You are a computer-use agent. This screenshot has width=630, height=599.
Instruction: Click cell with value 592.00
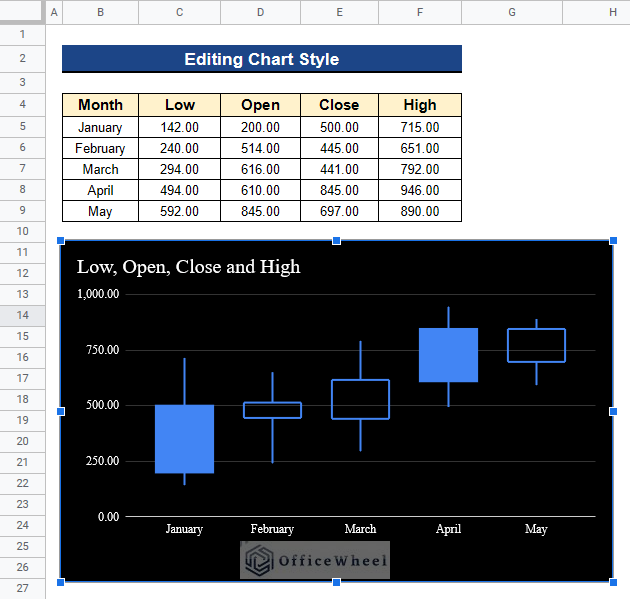180,211
